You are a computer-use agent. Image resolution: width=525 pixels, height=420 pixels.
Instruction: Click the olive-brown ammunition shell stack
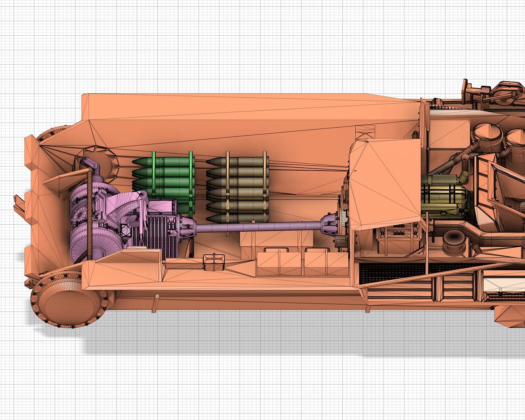pos(238,185)
